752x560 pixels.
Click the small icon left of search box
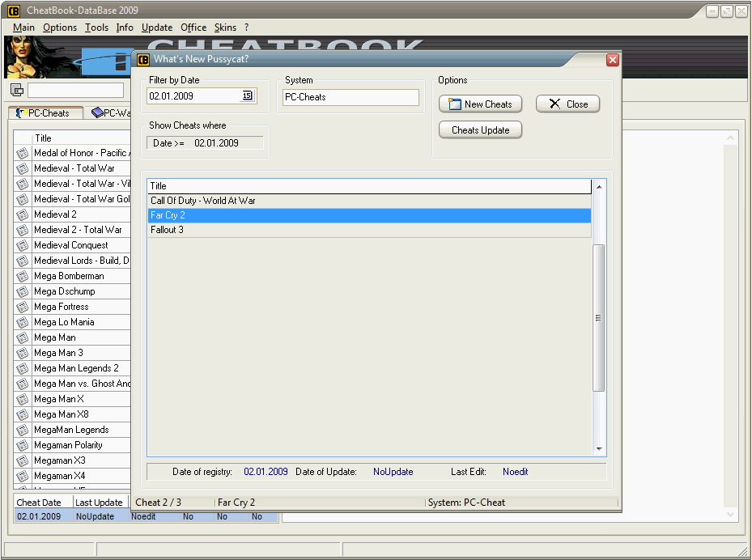click(17, 90)
